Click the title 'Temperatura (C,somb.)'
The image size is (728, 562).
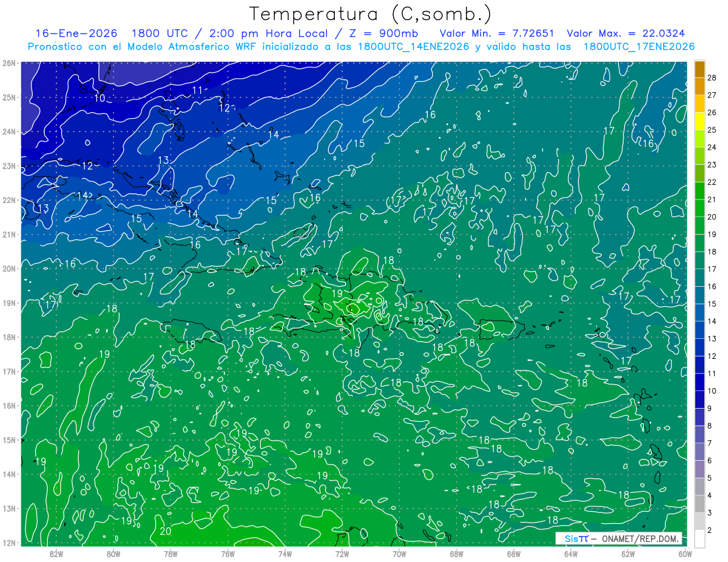click(371, 15)
